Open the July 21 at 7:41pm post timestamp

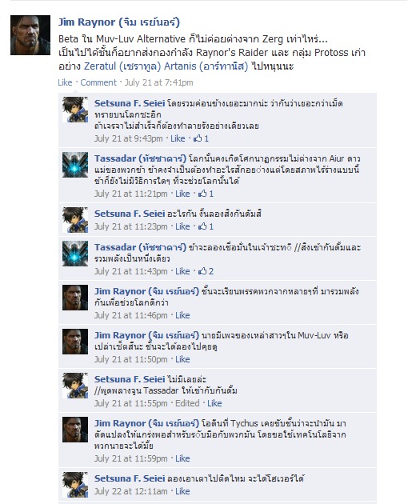point(158,82)
